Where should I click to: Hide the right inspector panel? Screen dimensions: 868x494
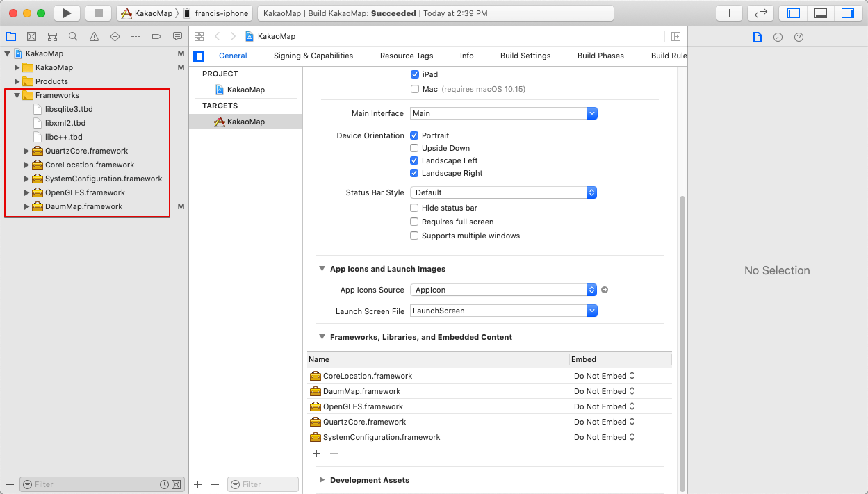tap(847, 13)
